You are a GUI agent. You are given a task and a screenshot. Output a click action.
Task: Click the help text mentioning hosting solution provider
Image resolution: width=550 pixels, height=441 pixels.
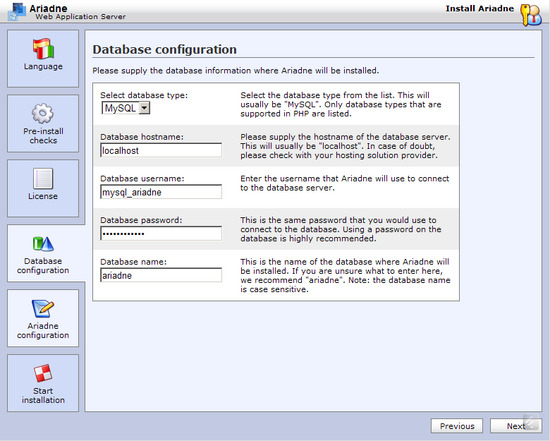(x=345, y=146)
